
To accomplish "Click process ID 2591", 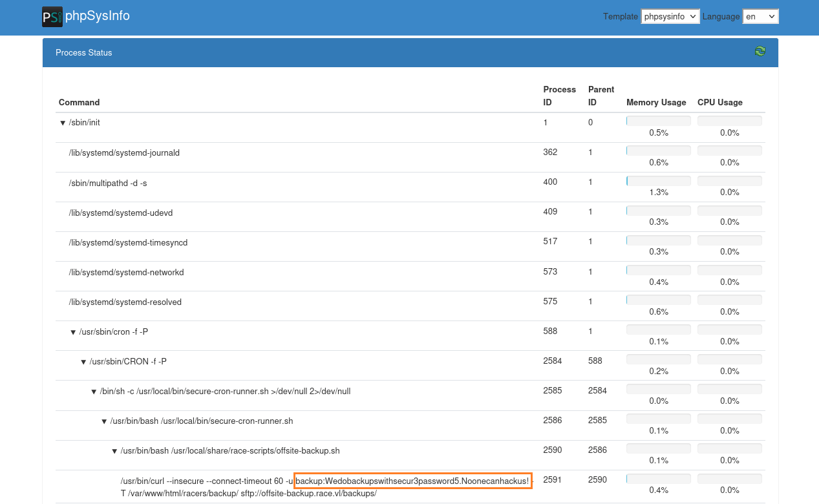I will pyautogui.click(x=553, y=480).
